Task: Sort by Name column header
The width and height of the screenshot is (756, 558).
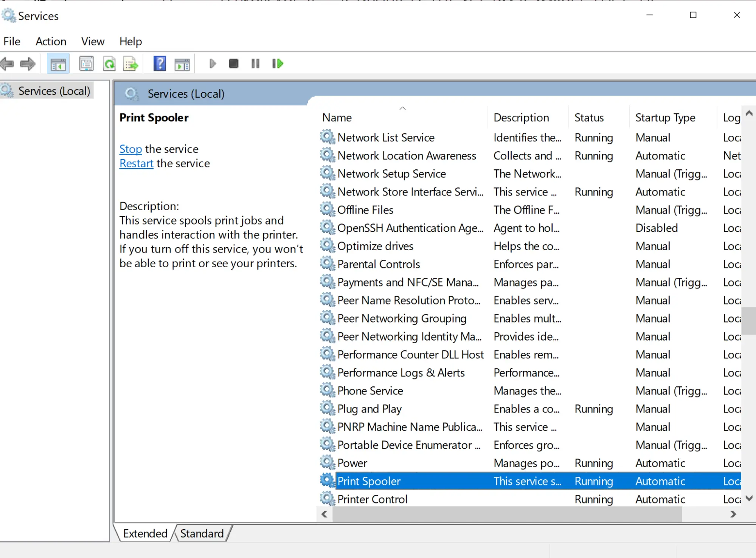Action: [x=402, y=118]
